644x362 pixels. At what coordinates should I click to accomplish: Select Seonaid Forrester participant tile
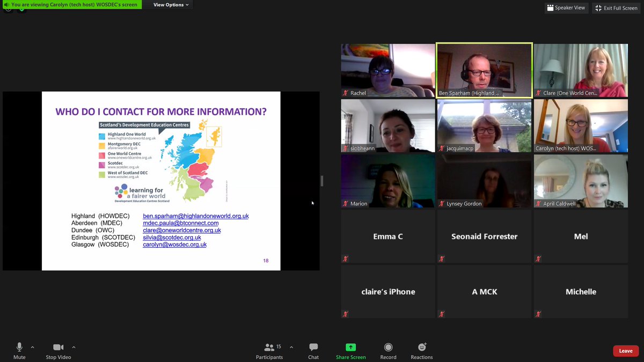(484, 236)
